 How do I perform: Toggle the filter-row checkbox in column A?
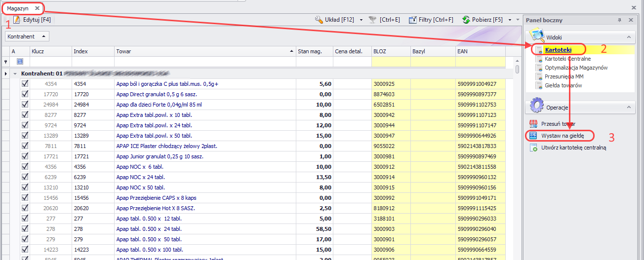[x=20, y=62]
